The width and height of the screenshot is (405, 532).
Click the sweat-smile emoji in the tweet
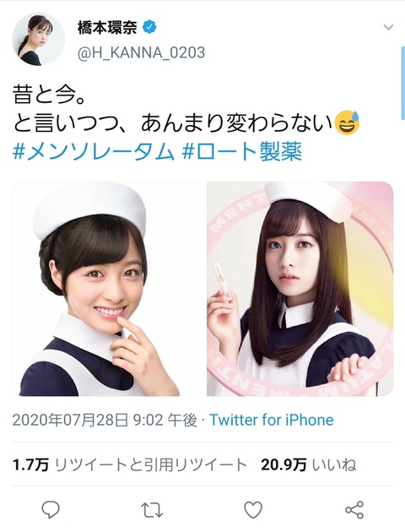pos(347,122)
